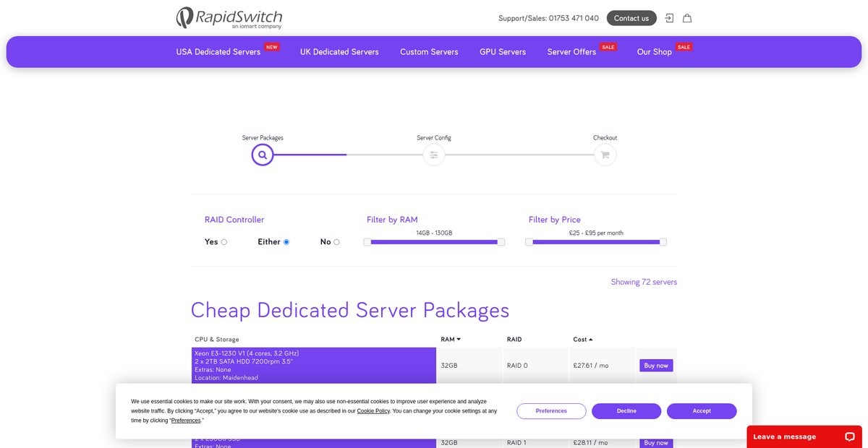
Task: Click the Price filter maximum handle
Action: pyautogui.click(x=663, y=242)
